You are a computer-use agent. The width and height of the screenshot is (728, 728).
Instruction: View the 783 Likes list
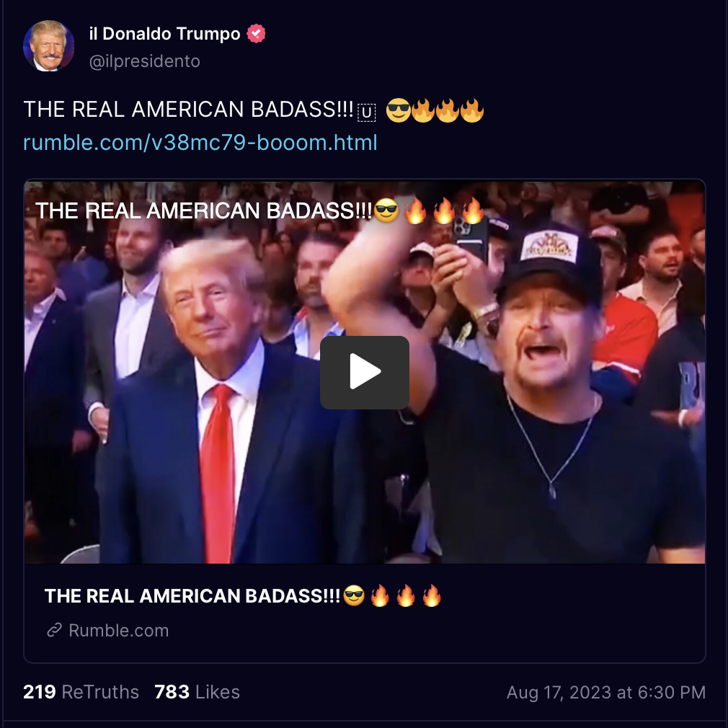[x=197, y=692]
